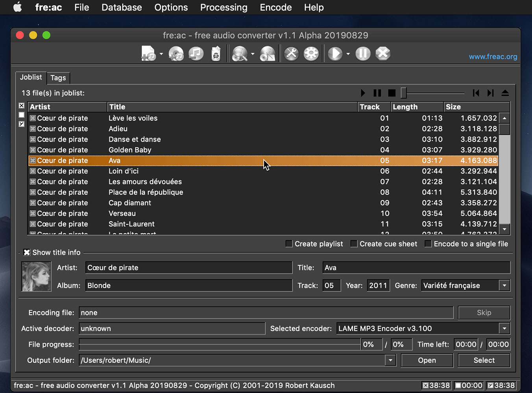Image resolution: width=532 pixels, height=393 pixels.
Task: Enable the Create playlist checkbox
Action: click(x=289, y=244)
